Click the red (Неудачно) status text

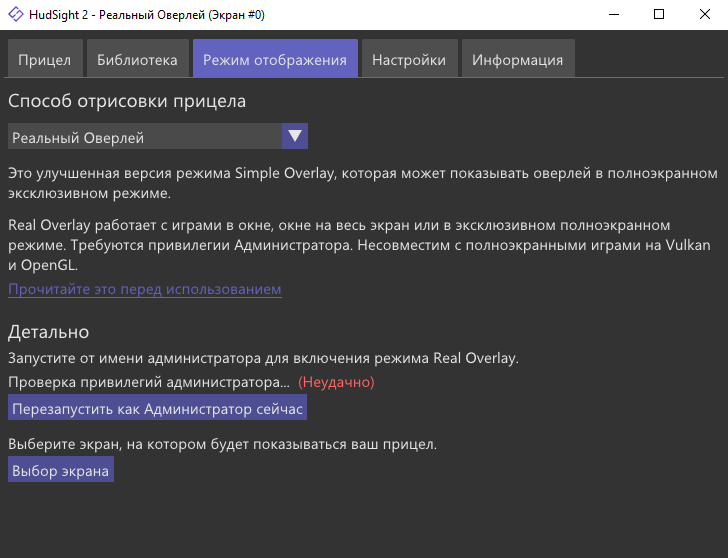(x=336, y=382)
